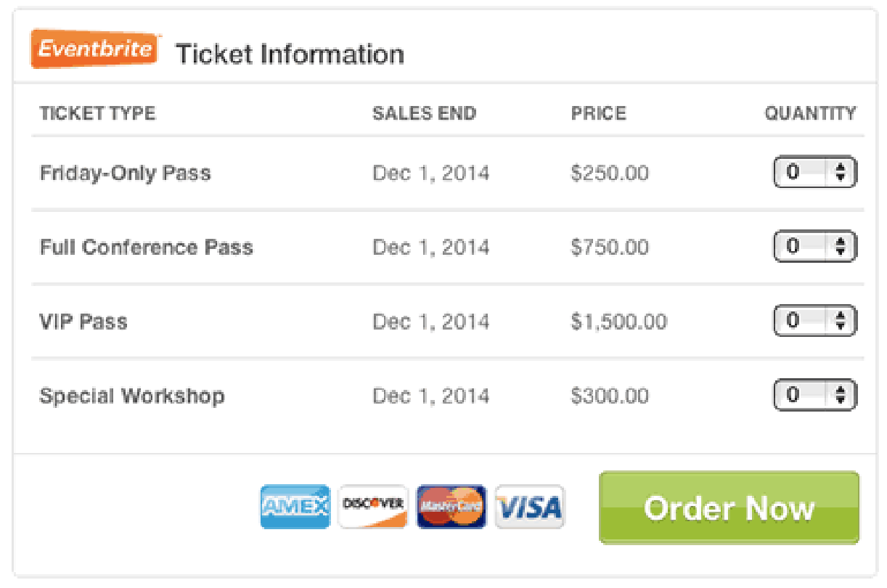Open Special Workshop quantity dropdown
Screen dimensions: 887x588
point(815,396)
